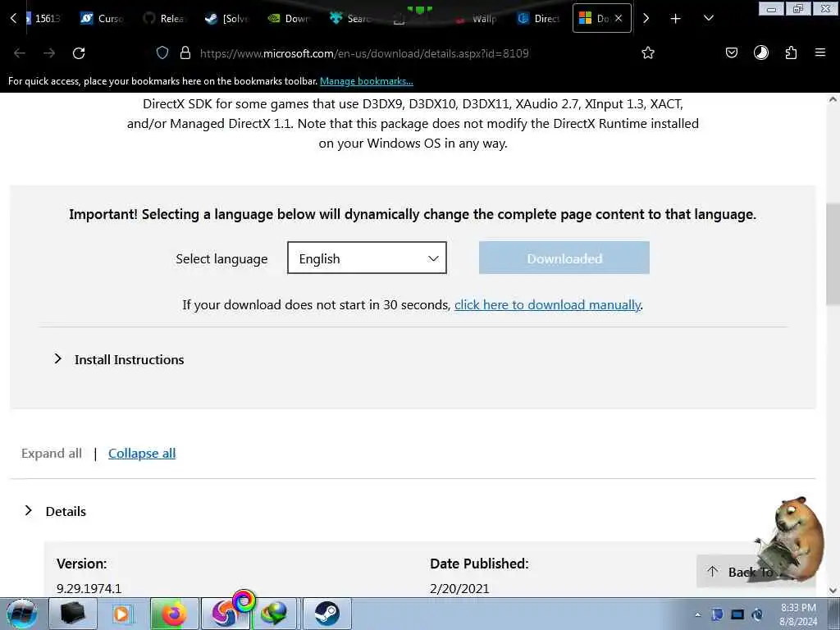Switch to Firefox in the taskbar
The width and height of the screenshot is (840, 630).
[174, 614]
